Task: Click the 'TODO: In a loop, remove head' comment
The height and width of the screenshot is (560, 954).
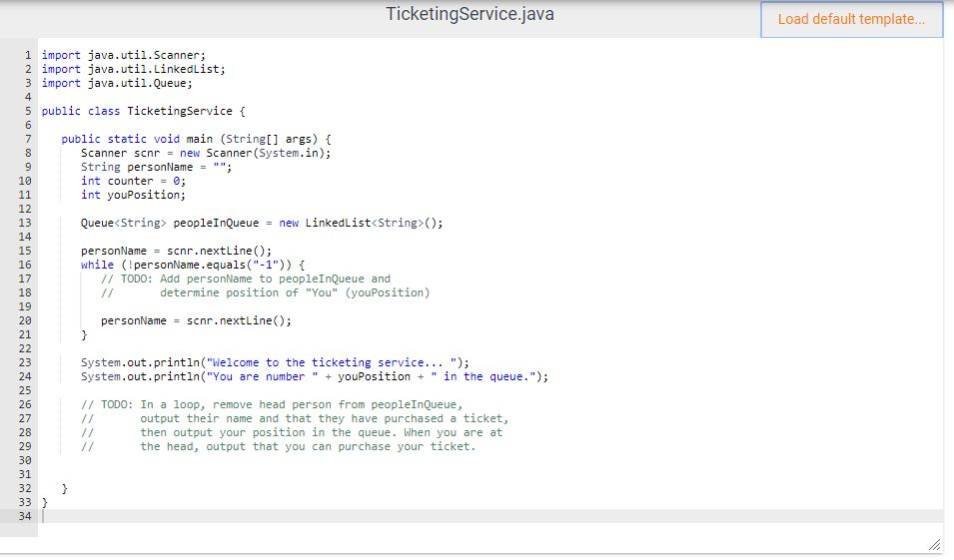Action: pos(272,405)
